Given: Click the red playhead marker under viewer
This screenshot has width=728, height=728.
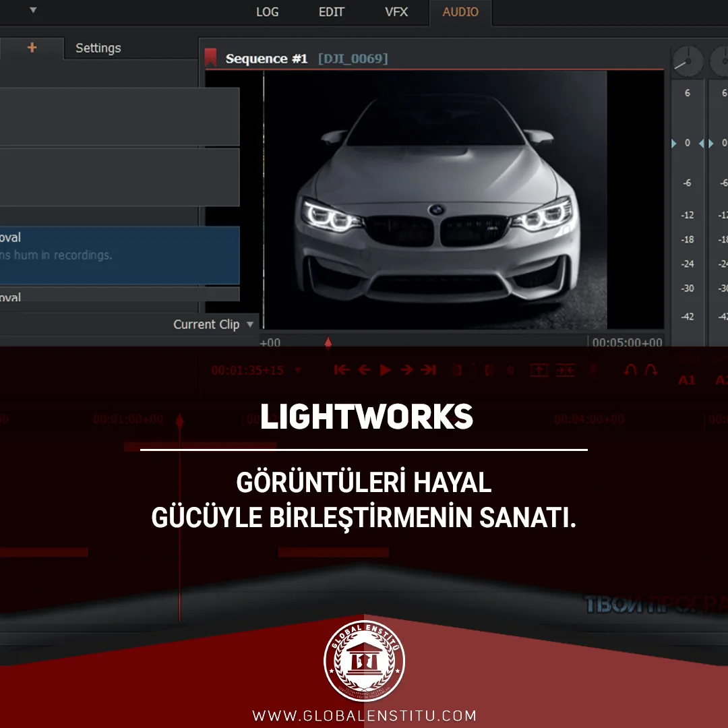Looking at the screenshot, I should click(328, 343).
